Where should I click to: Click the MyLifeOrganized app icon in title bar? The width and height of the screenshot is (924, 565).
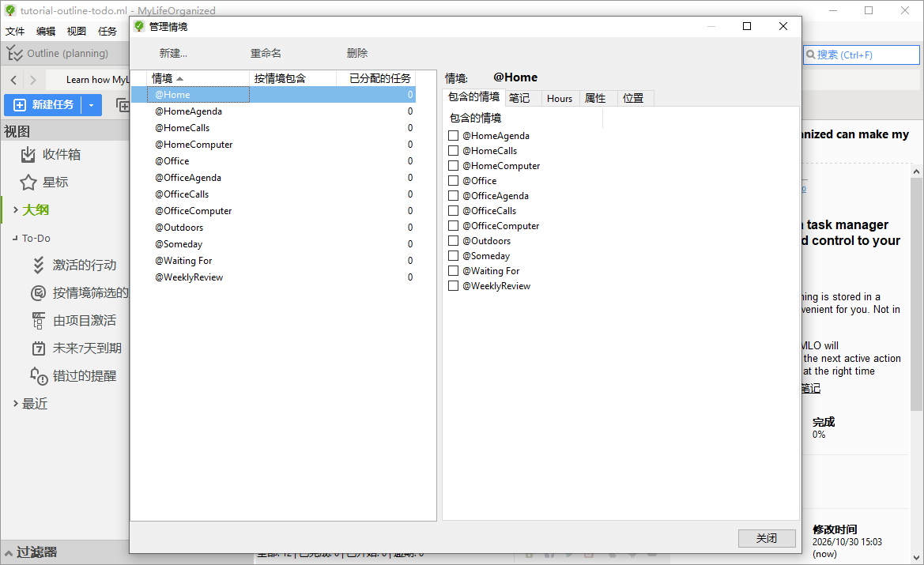tap(10, 10)
